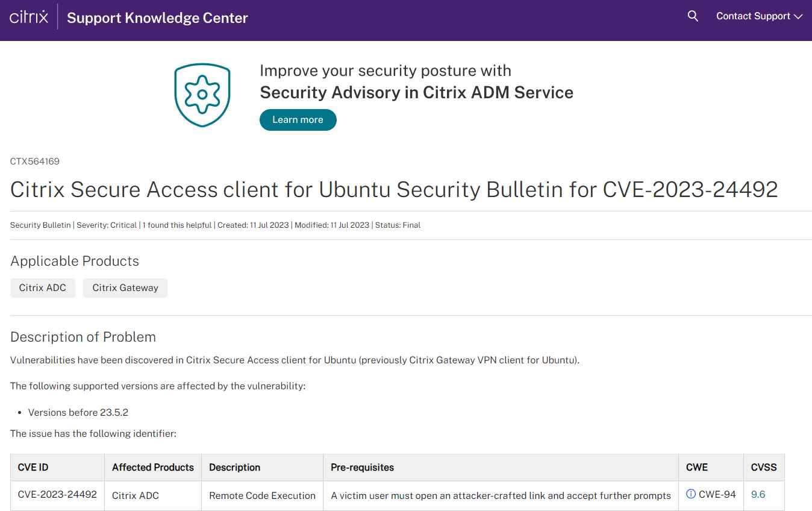The height and width of the screenshot is (511, 812).
Task: Select the Citrix Gateway product tag
Action: point(125,287)
